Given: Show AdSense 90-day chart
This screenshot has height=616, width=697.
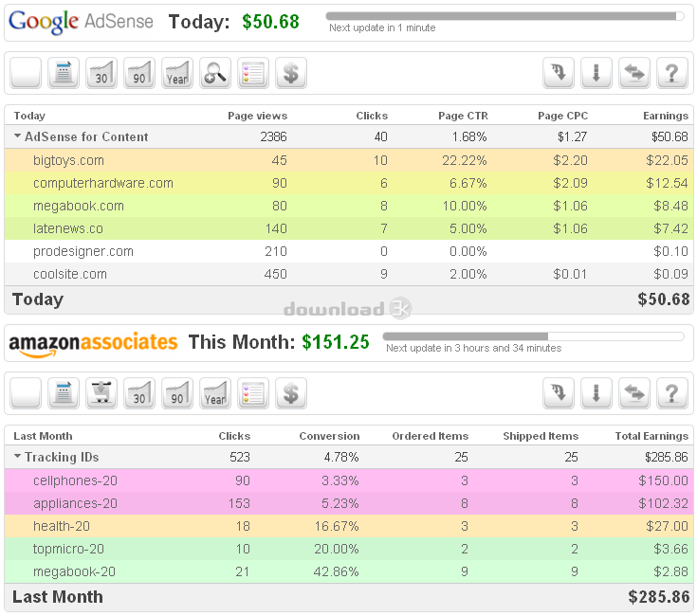Looking at the screenshot, I should [x=139, y=72].
